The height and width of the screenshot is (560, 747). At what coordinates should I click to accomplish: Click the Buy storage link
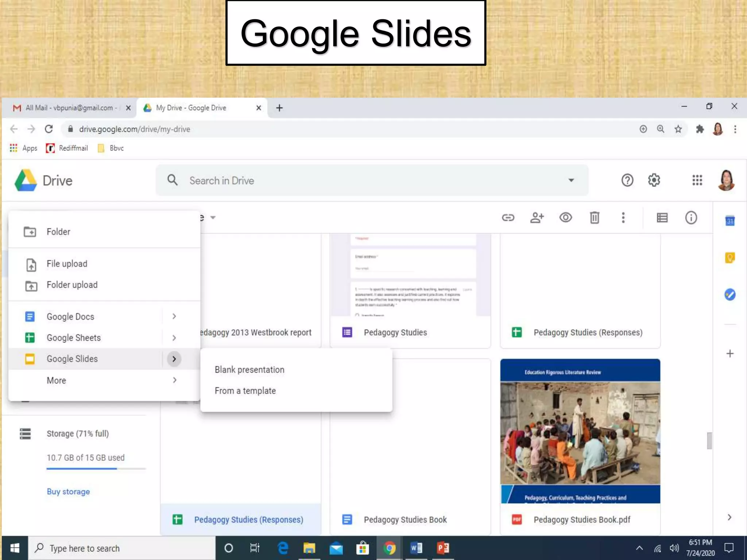tap(68, 491)
